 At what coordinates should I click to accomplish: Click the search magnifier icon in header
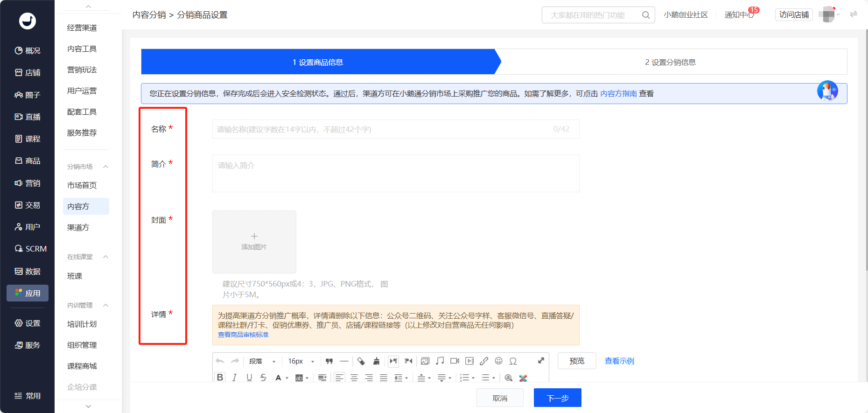click(x=646, y=15)
